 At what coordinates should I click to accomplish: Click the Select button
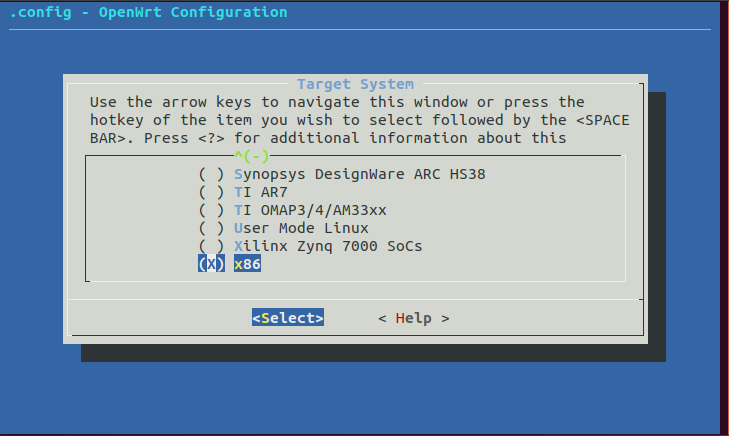[x=288, y=318]
